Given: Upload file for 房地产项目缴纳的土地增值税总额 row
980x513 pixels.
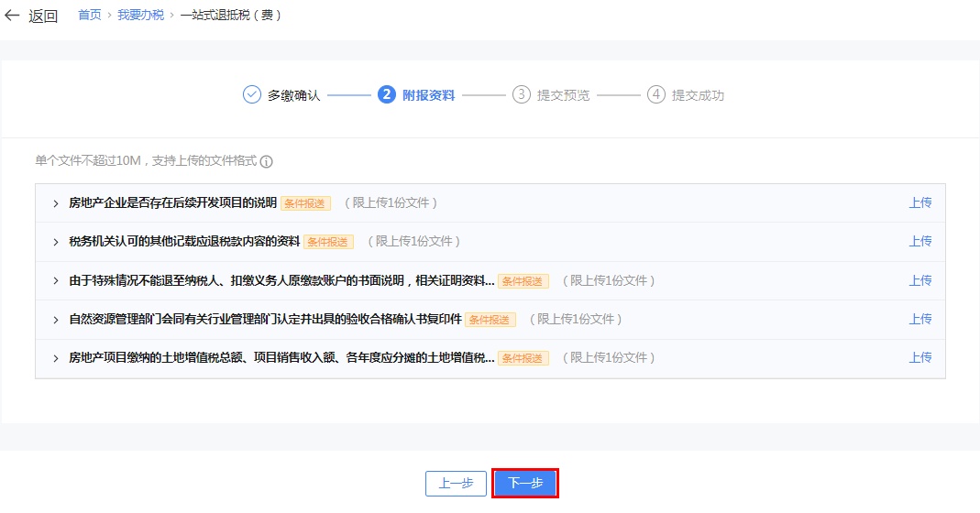Looking at the screenshot, I should click(x=919, y=358).
